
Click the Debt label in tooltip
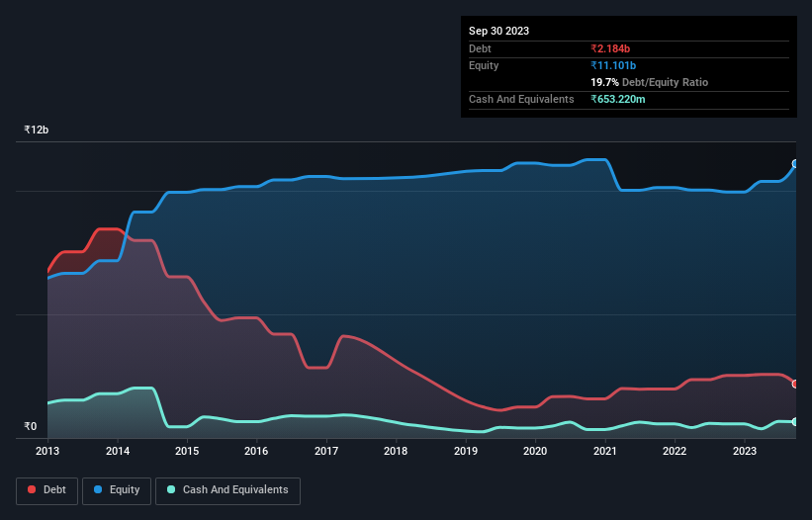click(x=480, y=48)
